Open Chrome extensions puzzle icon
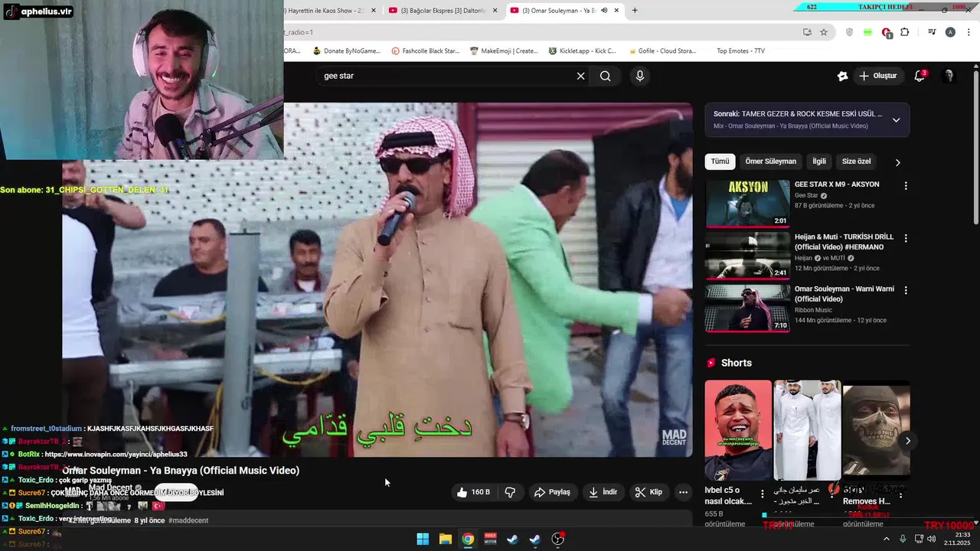The width and height of the screenshot is (980, 551). click(x=904, y=32)
